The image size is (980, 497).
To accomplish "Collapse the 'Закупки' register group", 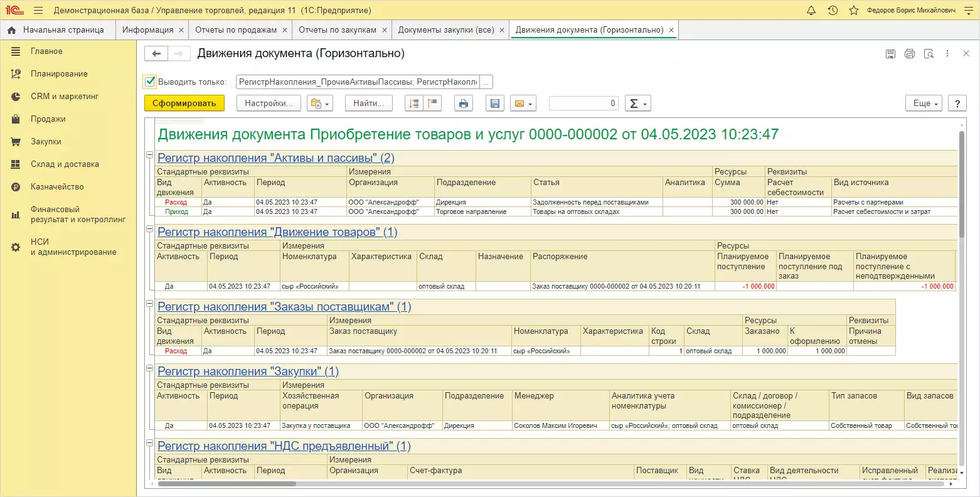I will (x=149, y=368).
